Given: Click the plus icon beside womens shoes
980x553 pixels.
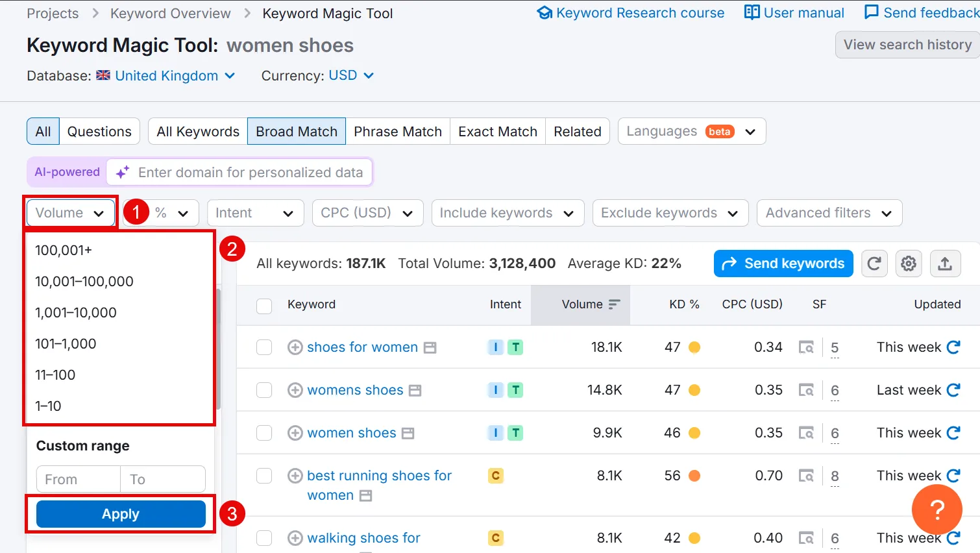Looking at the screenshot, I should coord(295,390).
